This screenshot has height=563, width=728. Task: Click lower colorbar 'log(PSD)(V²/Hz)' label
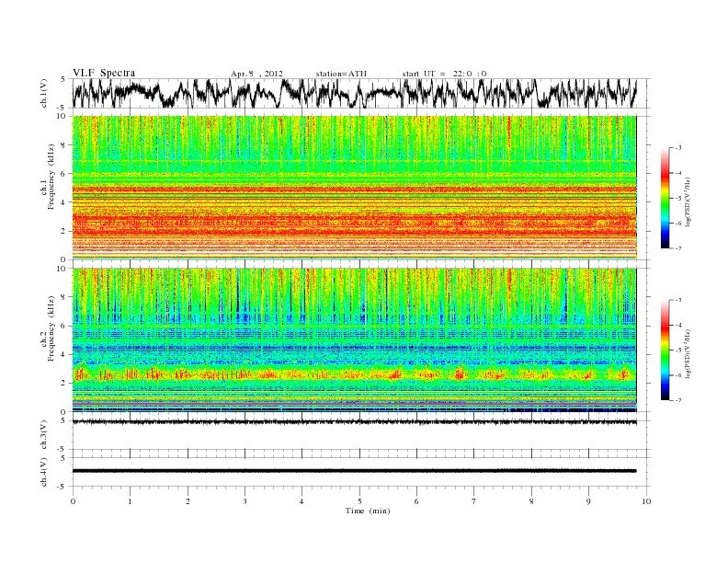pyautogui.click(x=689, y=352)
